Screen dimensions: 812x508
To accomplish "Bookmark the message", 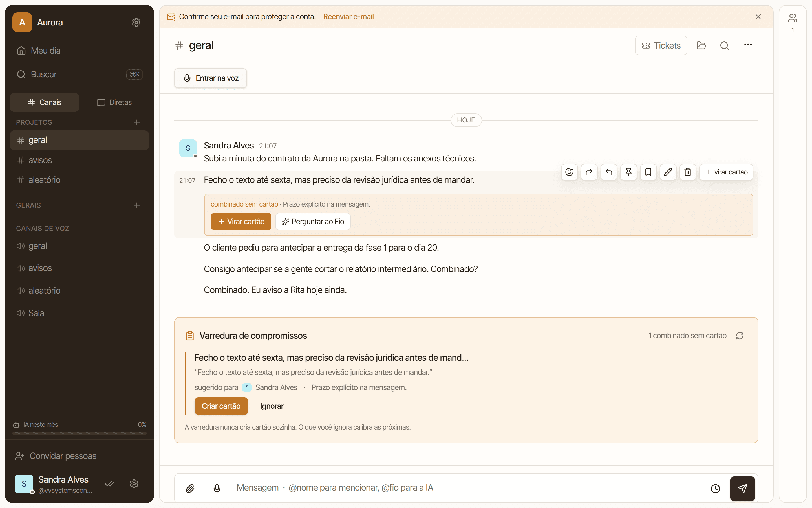I will click(648, 172).
